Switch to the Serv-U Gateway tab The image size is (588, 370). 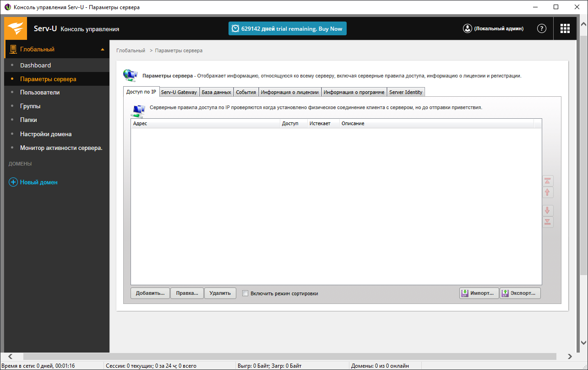pos(179,92)
